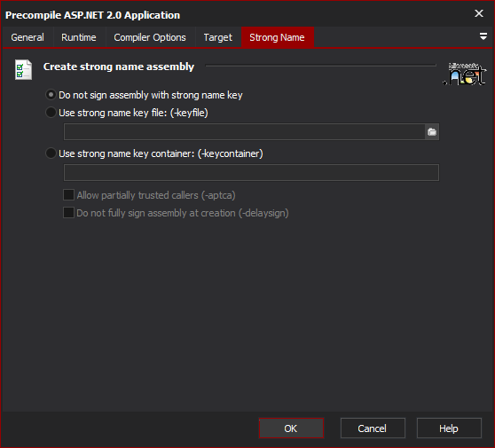Select the Strong Name tab

(x=277, y=37)
